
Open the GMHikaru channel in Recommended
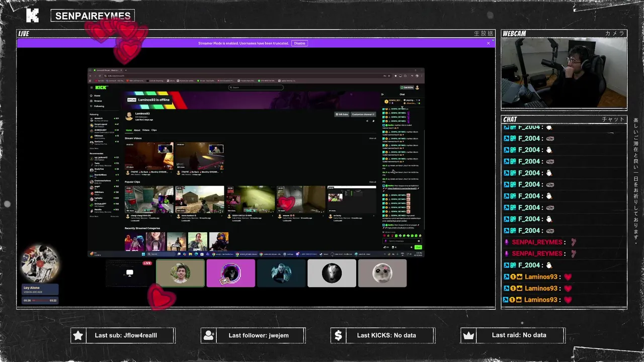[x=104, y=194]
